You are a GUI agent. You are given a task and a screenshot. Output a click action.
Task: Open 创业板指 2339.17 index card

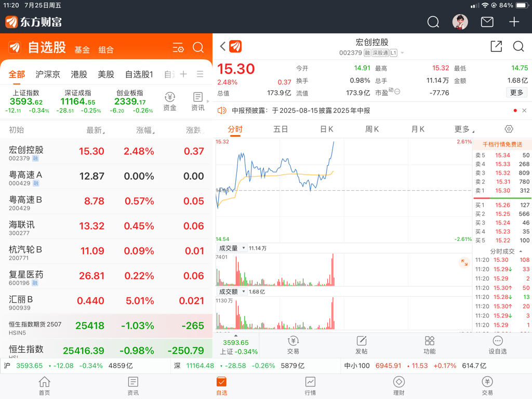[130, 101]
